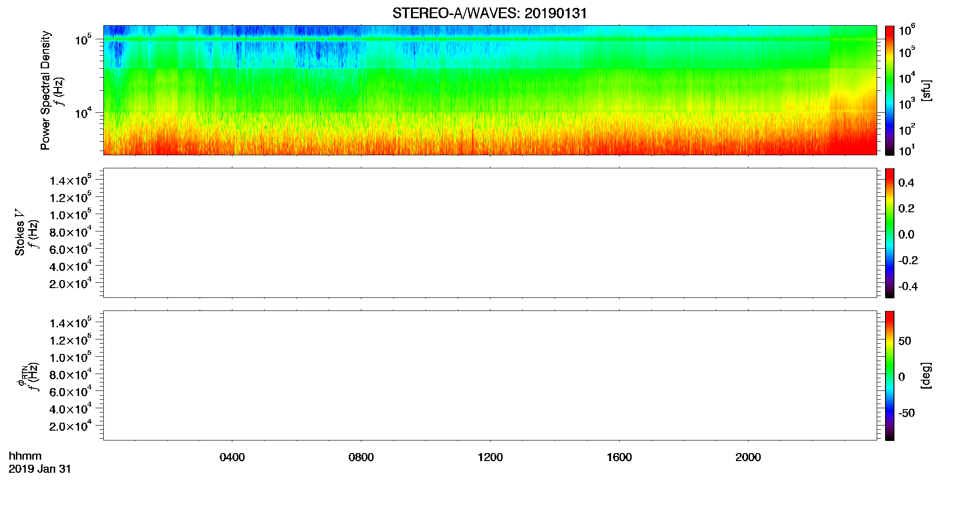Click the hhmm time format label

25,456
